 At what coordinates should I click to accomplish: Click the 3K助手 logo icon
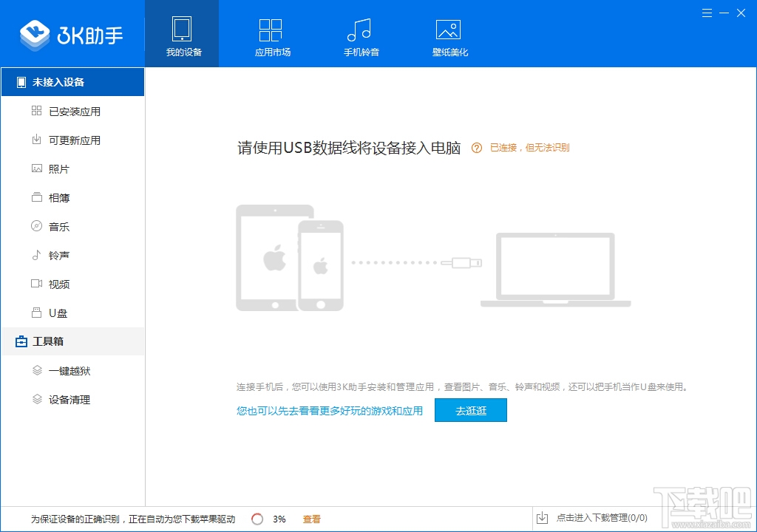pyautogui.click(x=34, y=35)
